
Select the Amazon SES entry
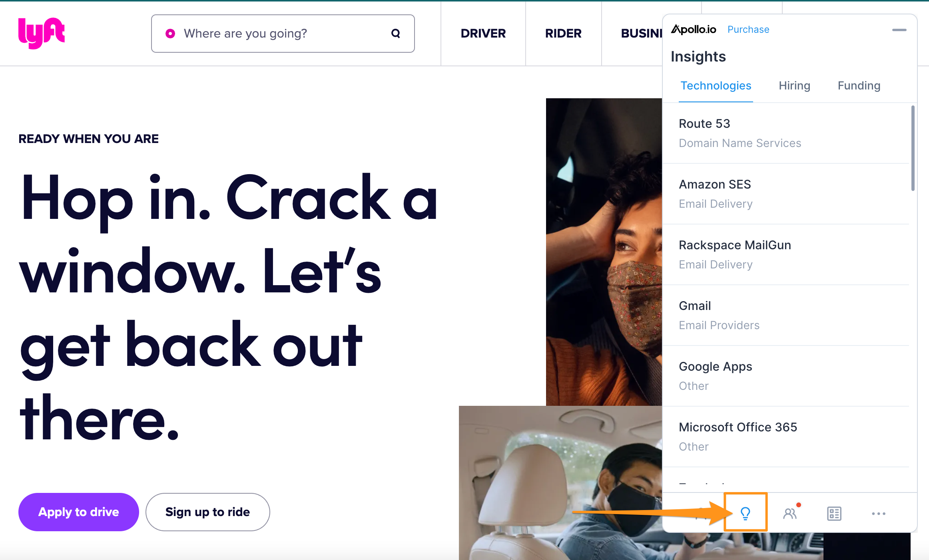pyautogui.click(x=786, y=194)
